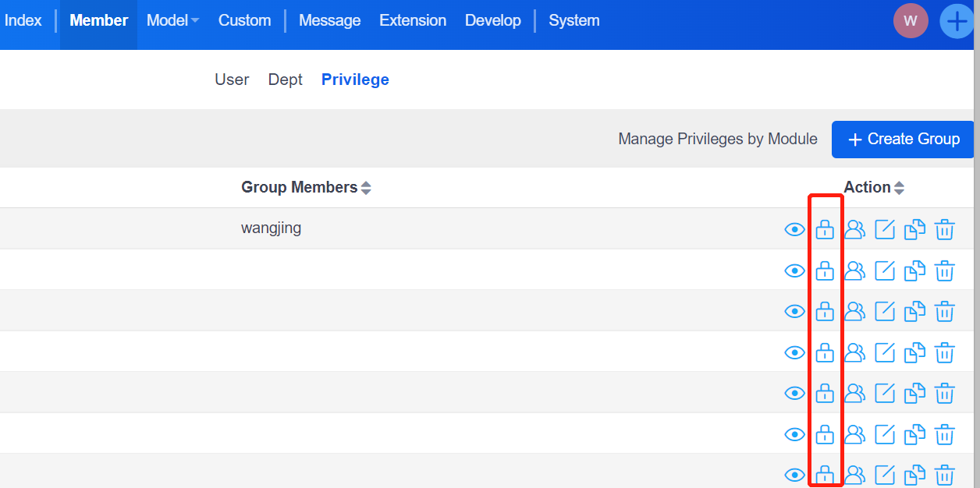Go to the System menu
This screenshot has width=980, height=488.
573,20
